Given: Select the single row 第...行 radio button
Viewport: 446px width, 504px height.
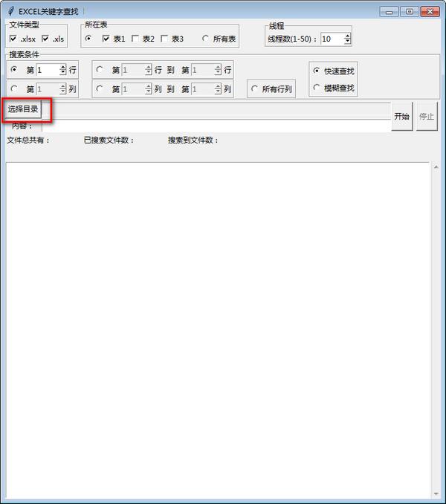Looking at the screenshot, I should [14, 69].
